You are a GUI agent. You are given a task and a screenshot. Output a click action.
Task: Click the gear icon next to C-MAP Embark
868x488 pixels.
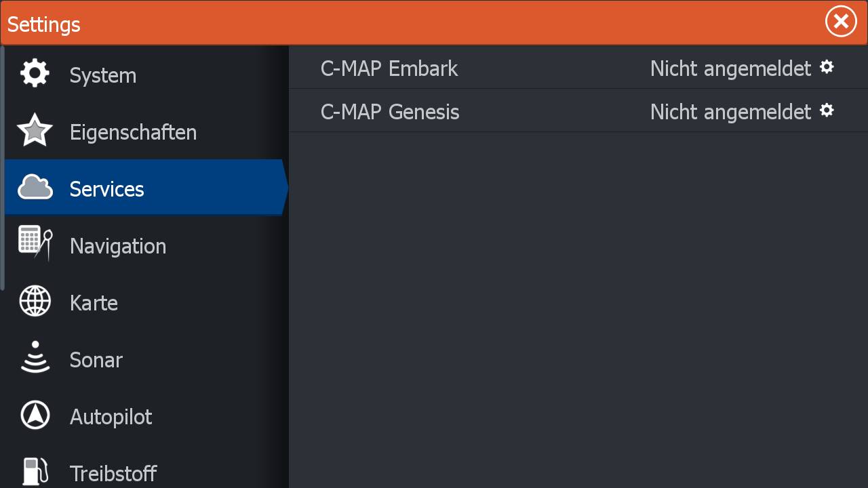coord(827,67)
